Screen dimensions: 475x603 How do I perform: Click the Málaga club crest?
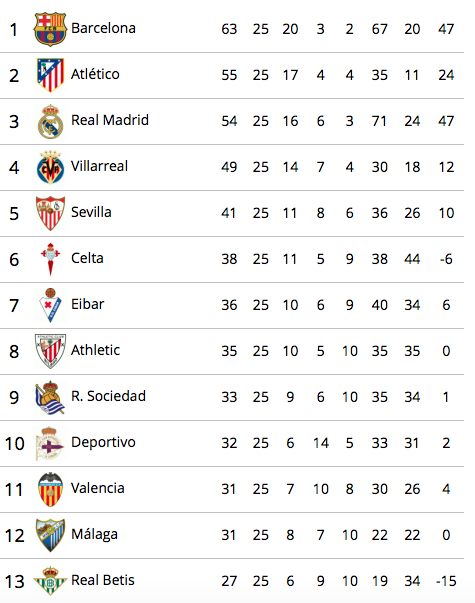[x=50, y=535]
